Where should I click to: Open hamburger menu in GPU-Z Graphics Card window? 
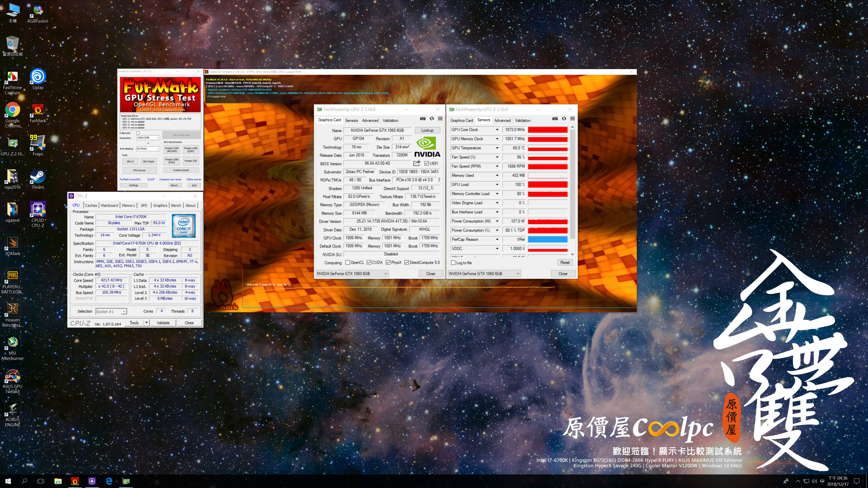pos(440,119)
